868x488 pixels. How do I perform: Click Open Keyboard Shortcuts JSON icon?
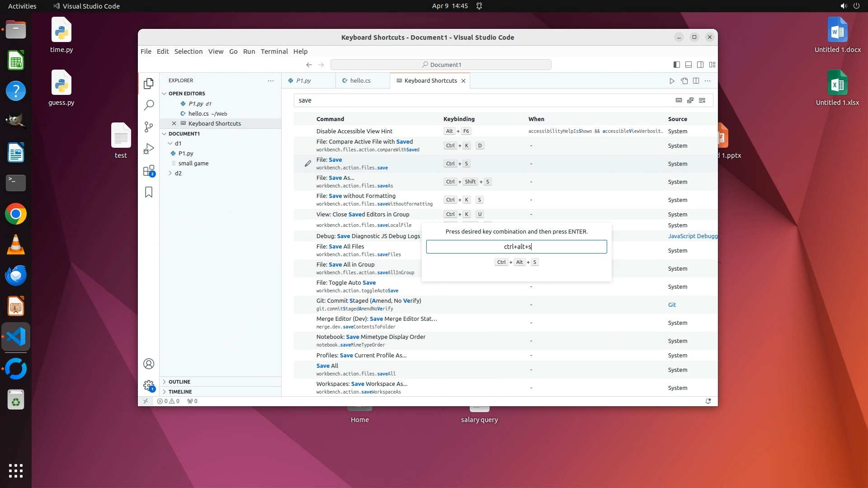point(684,81)
